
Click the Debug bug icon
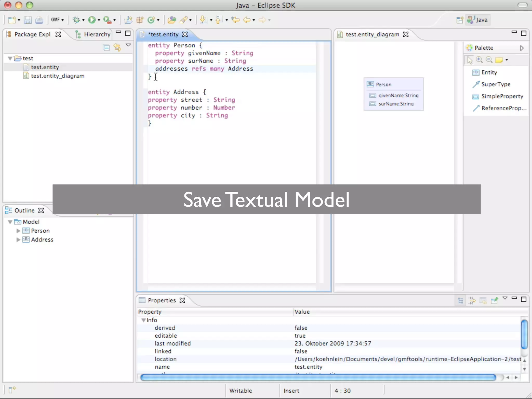tap(76, 20)
